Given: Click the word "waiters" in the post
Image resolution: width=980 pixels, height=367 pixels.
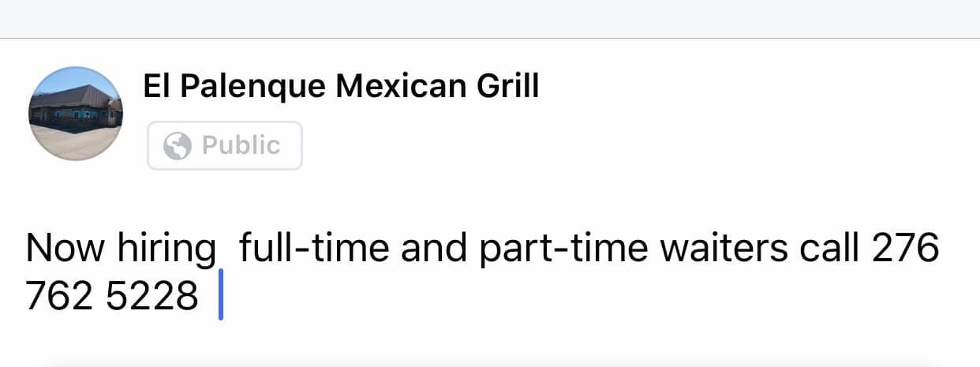Looking at the screenshot, I should tap(723, 249).
